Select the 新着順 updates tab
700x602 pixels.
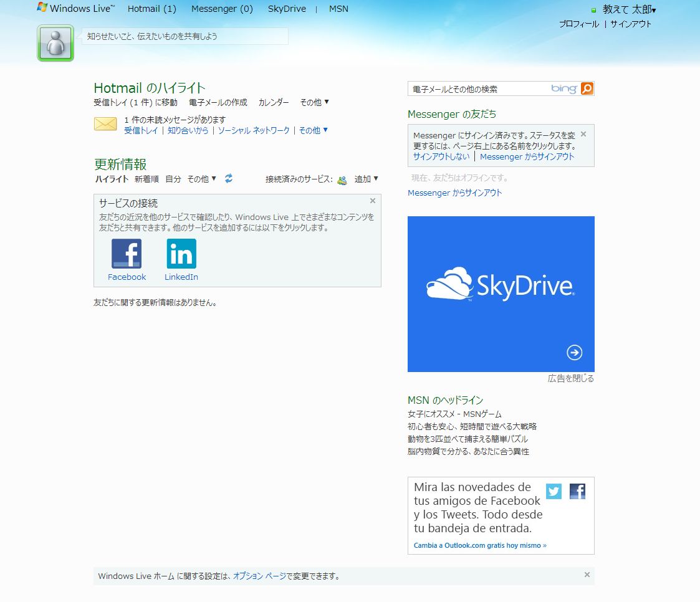(146, 179)
